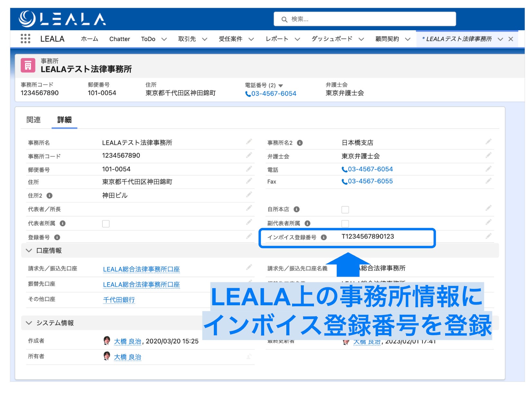Viewport: 532px width, 395px height.
Task: Click pencil icon beside 代表者／所長
Action: click(x=249, y=208)
